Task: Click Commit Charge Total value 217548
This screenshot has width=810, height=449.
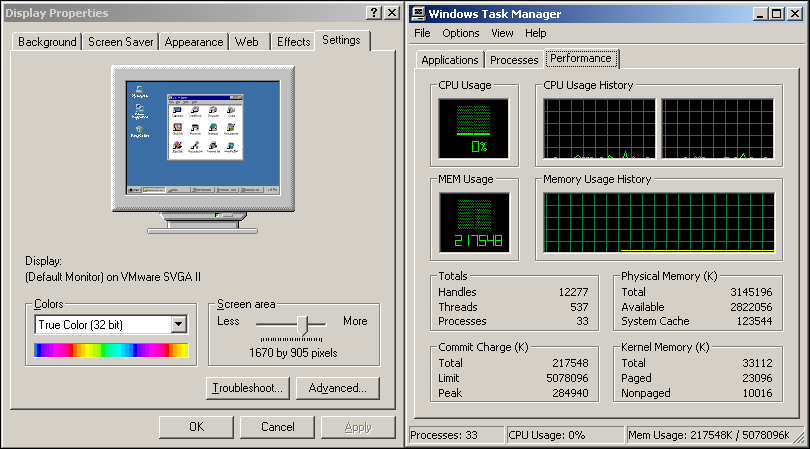Action: click(570, 363)
